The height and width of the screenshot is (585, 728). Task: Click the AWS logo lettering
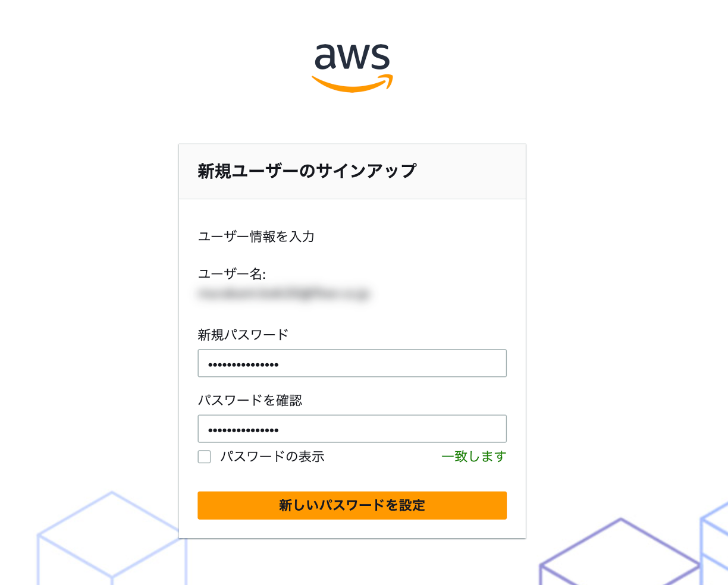[x=352, y=58]
